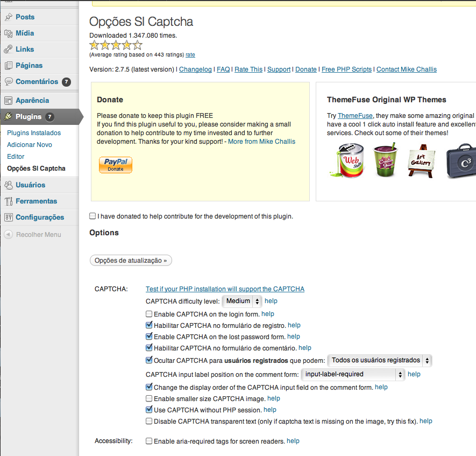476x456 pixels.
Task: Click the Usuários people icon
Action: click(9, 185)
